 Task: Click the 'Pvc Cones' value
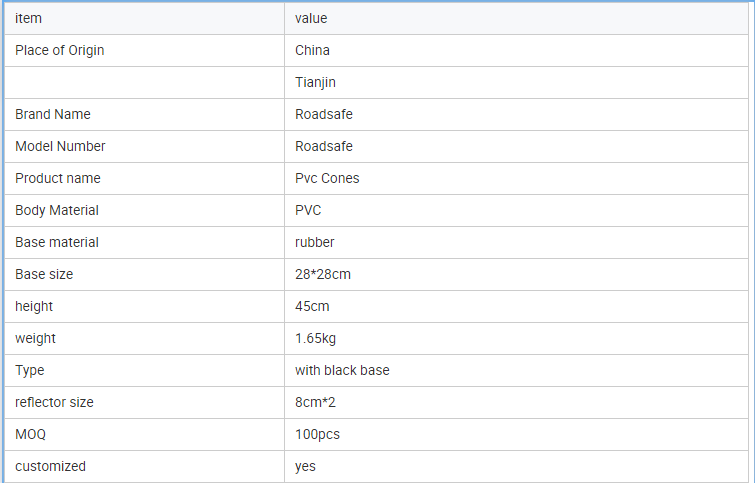click(327, 178)
